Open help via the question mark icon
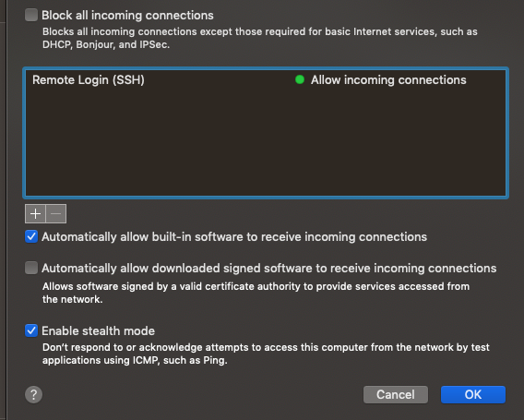Viewport: 524px width, 420px height. pyautogui.click(x=34, y=394)
